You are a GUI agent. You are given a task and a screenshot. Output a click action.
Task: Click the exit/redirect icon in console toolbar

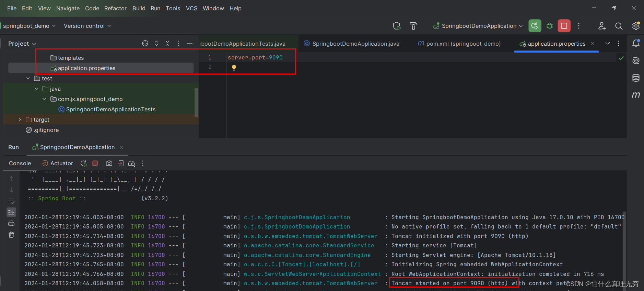tap(120, 163)
